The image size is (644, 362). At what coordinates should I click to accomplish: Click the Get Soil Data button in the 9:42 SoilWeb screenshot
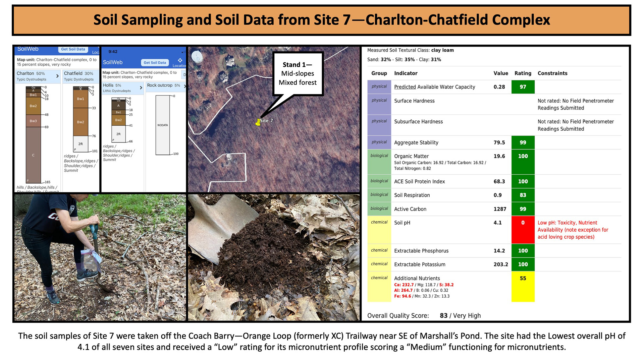[155, 63]
